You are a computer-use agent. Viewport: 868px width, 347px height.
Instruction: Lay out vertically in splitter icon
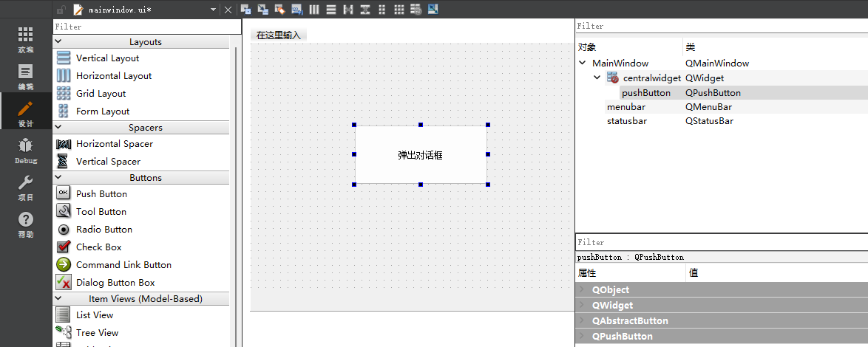(365, 10)
